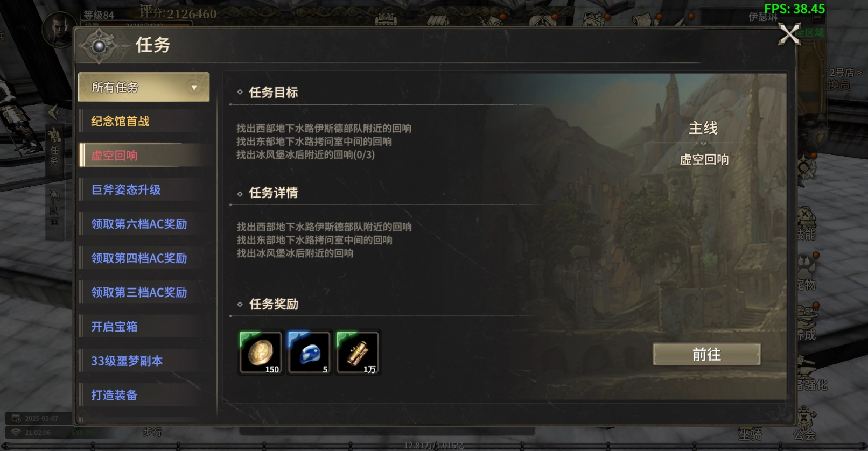The width and height of the screenshot is (868, 451).
Task: Click the collapse arrow left of panel
Action: tap(53, 112)
